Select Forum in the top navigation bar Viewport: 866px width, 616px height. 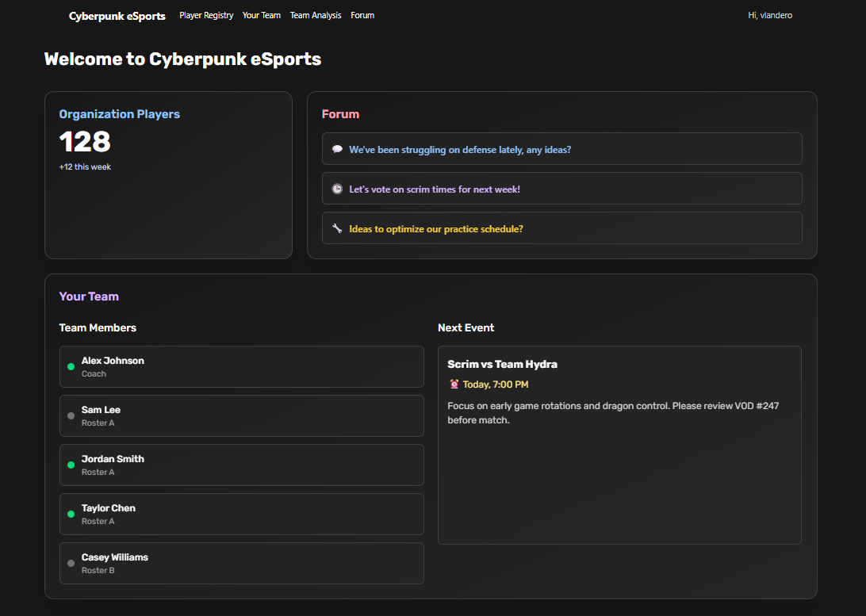click(x=362, y=15)
